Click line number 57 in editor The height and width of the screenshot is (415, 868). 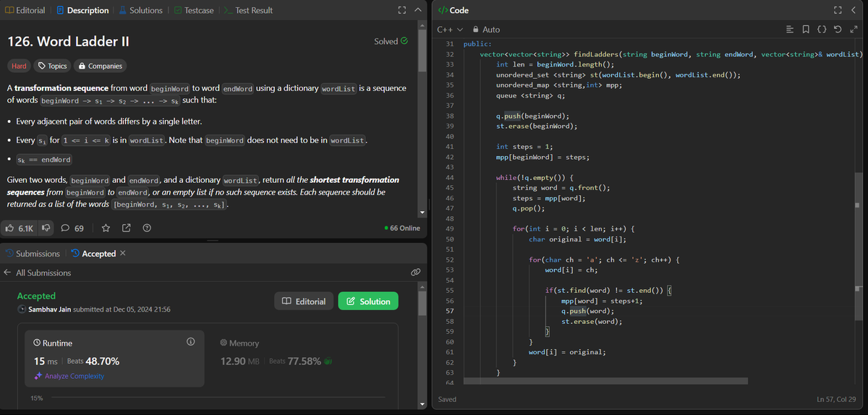click(450, 311)
